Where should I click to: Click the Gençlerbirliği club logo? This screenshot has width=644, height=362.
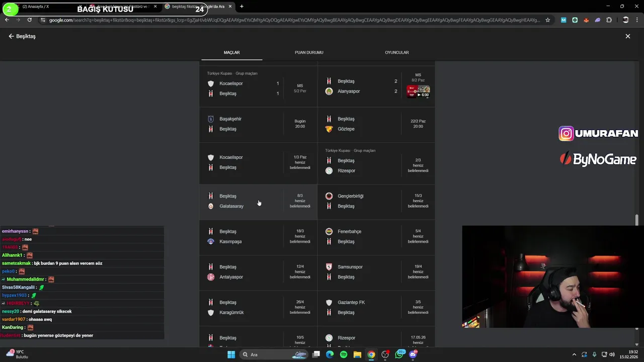329,196
